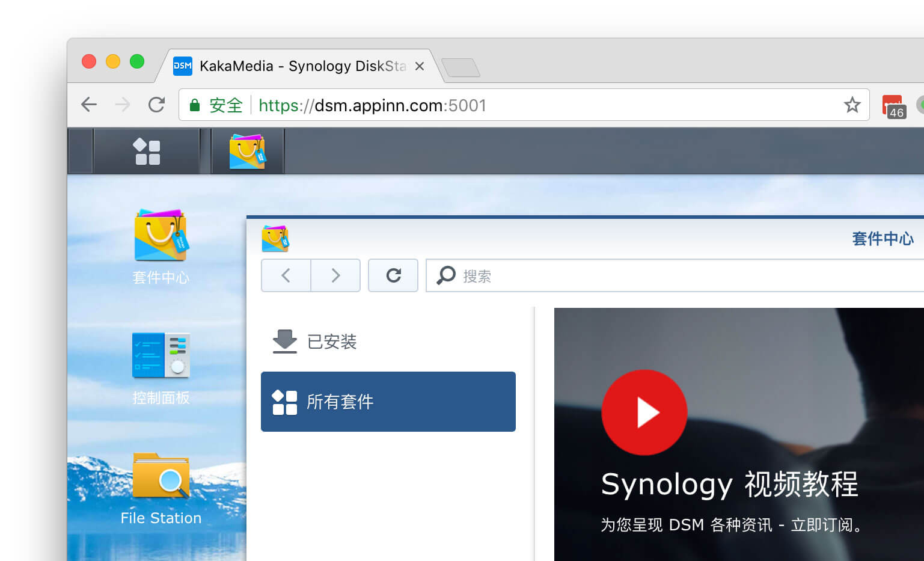
Task: Refresh the Package Center list
Action: [x=393, y=275]
